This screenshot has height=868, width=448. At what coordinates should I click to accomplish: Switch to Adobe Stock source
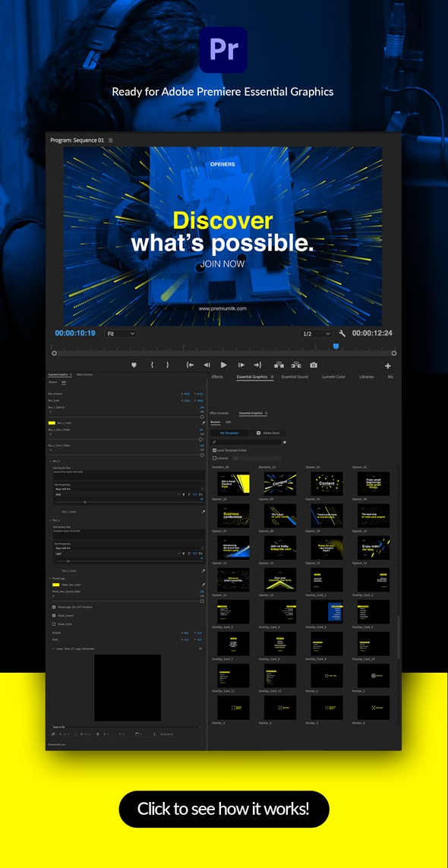click(267, 433)
